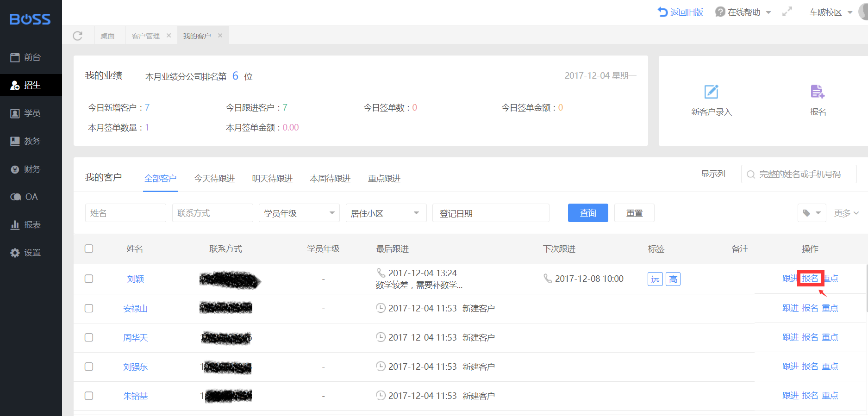Screen dimensions: 868x416
Task: Click 重点 in 刘强东's row
Action: tap(830, 366)
